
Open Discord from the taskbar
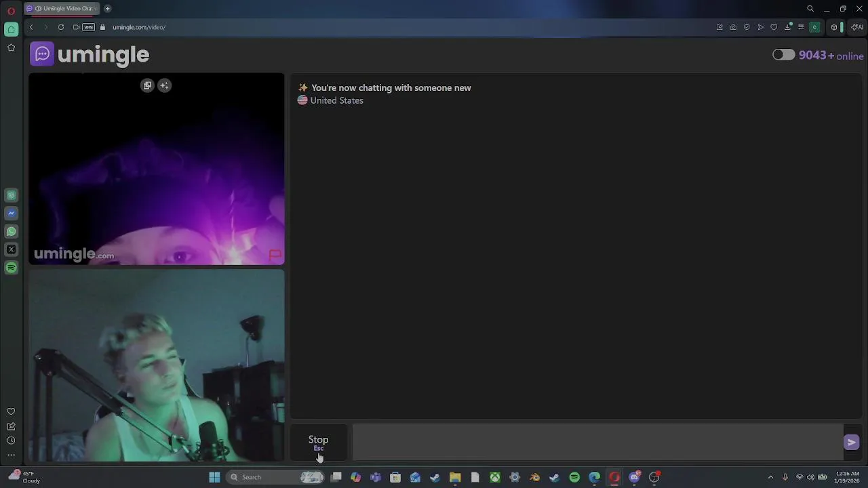pos(634,477)
